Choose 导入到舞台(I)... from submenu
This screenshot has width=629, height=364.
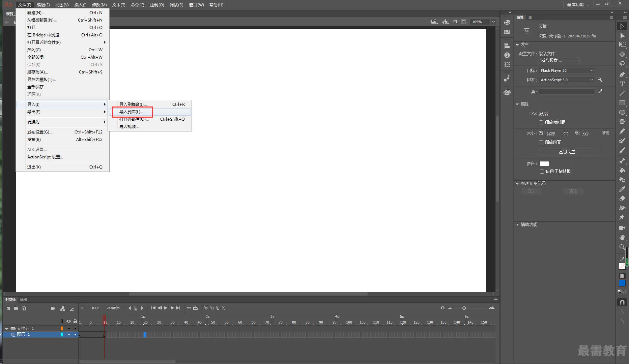click(x=149, y=104)
